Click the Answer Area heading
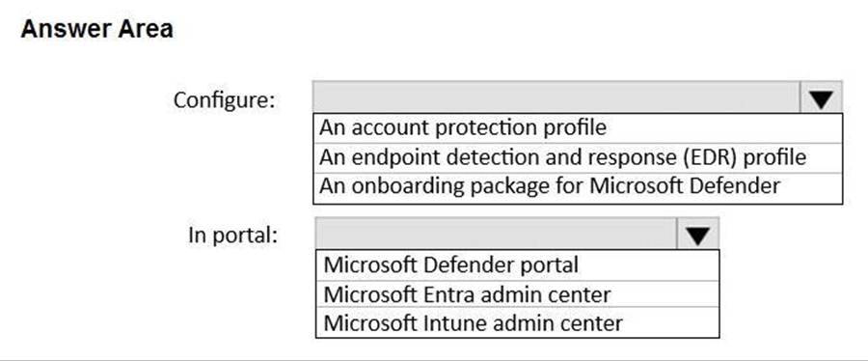Screen dimensions: 868x361 (96, 29)
